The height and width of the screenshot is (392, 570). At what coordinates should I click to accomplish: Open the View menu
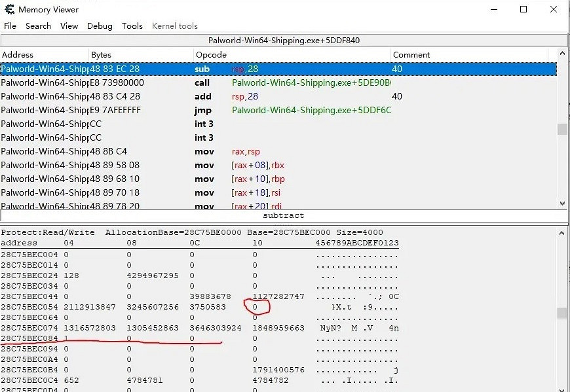[69, 26]
